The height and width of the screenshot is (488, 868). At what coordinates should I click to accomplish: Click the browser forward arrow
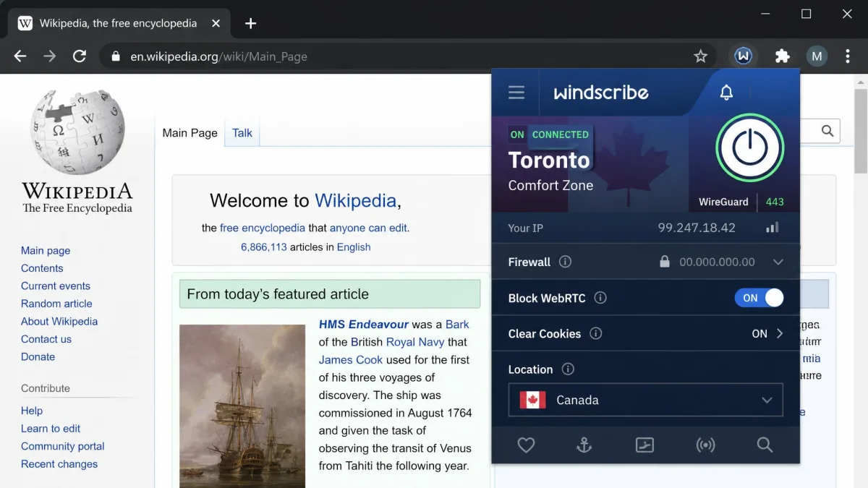pos(49,56)
